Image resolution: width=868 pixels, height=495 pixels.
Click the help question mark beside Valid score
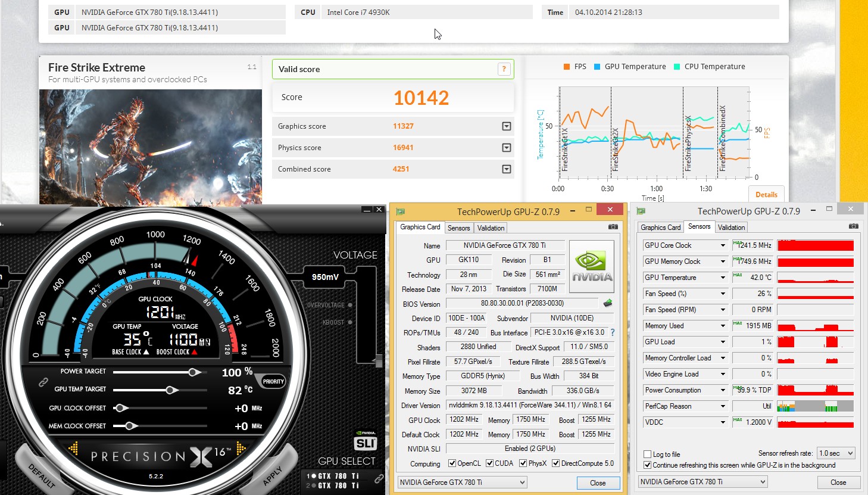[504, 69]
